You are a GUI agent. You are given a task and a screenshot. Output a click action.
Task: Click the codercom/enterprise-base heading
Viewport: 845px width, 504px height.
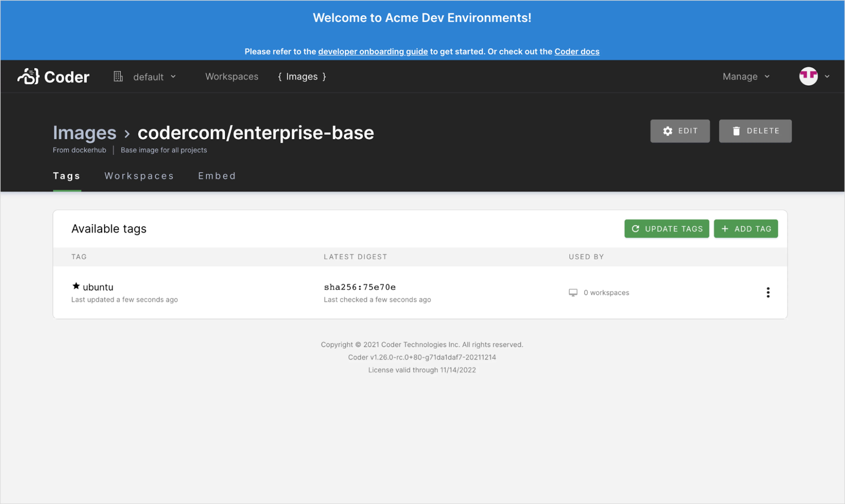[256, 132]
